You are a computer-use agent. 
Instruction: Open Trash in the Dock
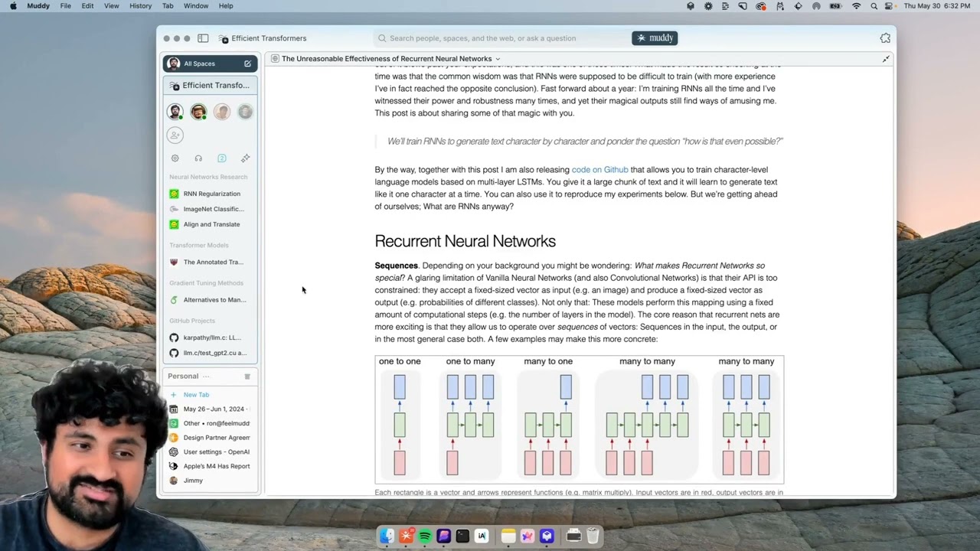pos(593,536)
